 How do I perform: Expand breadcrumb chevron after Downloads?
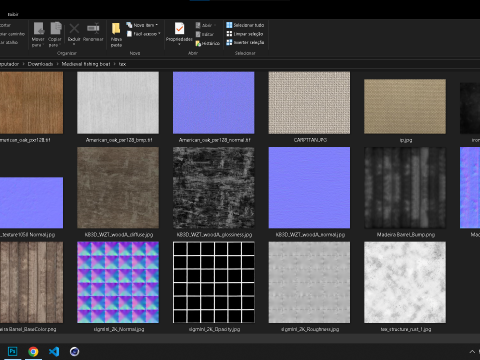coord(57,64)
